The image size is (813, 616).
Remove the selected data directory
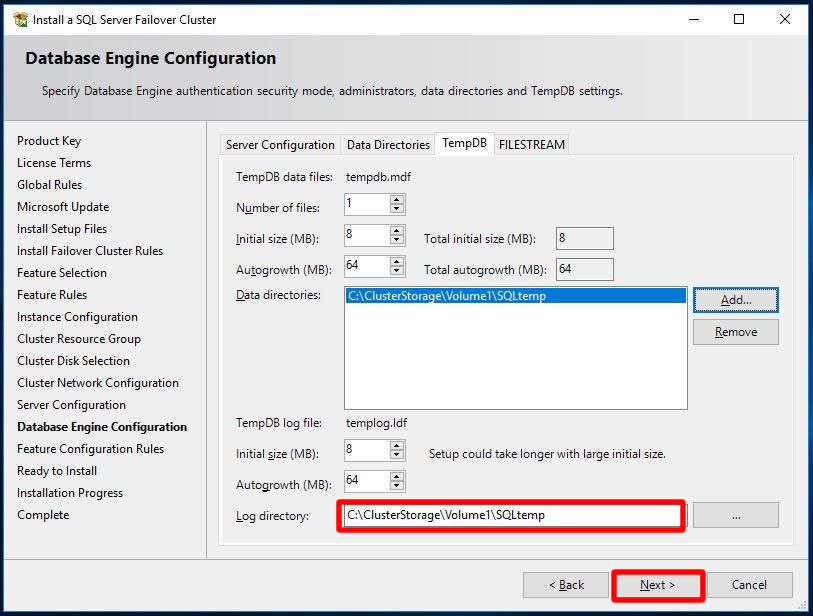(735, 332)
